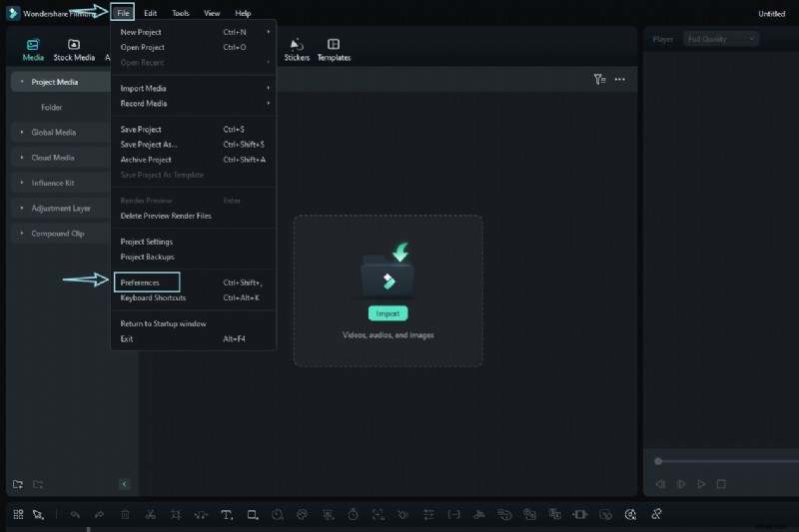Image resolution: width=799 pixels, height=532 pixels.
Task: Click the add new folder icon
Action: [18, 484]
